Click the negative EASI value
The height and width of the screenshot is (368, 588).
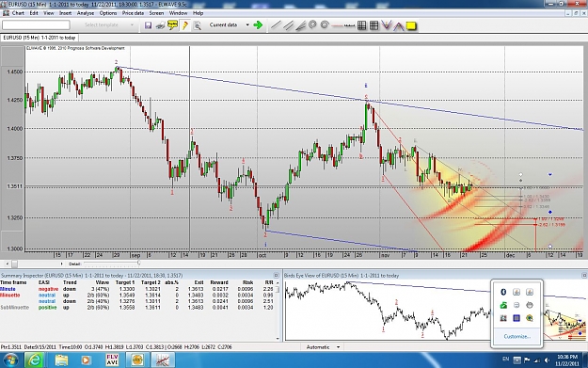tap(48, 289)
